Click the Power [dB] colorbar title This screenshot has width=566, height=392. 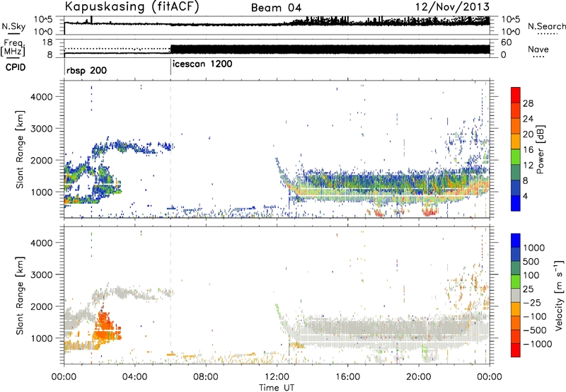[540, 149]
